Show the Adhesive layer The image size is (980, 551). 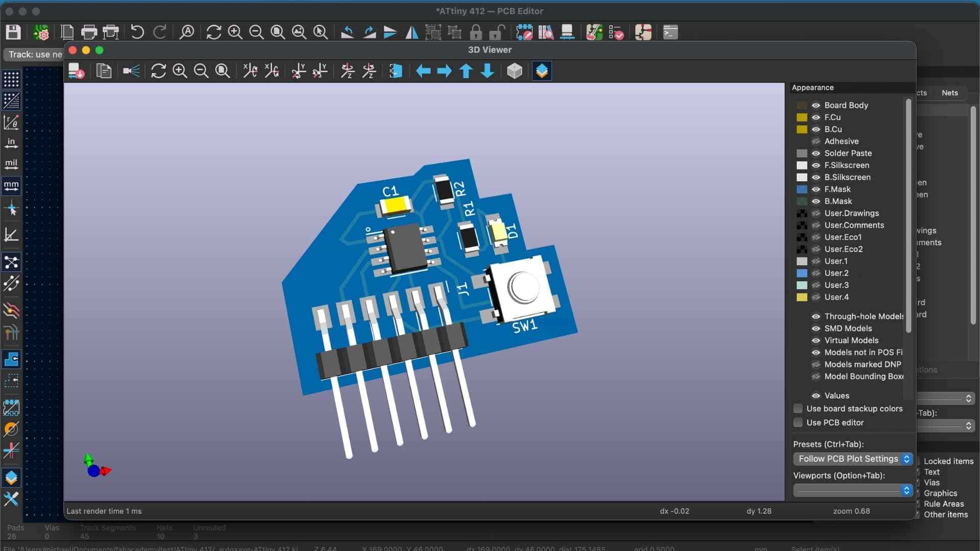816,141
